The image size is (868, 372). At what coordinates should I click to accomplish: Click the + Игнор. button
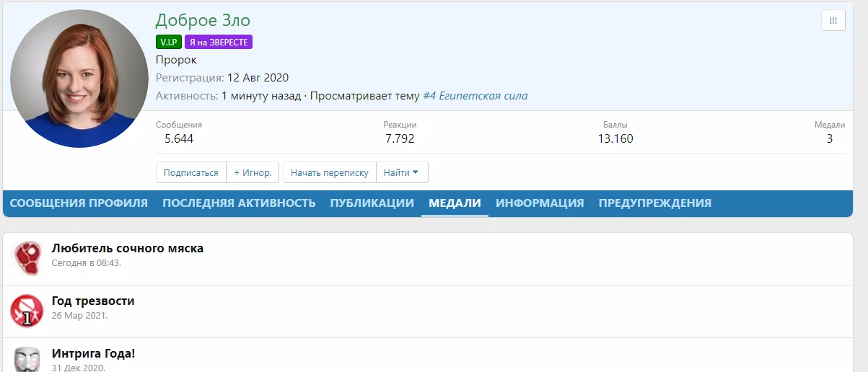253,172
